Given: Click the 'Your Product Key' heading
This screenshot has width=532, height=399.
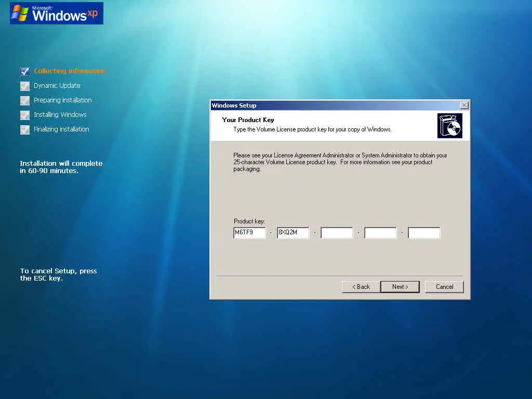Looking at the screenshot, I should coord(248,120).
